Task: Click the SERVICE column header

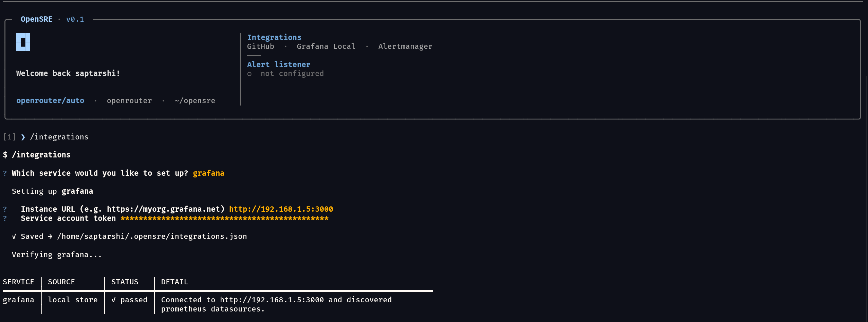Action: click(x=18, y=282)
